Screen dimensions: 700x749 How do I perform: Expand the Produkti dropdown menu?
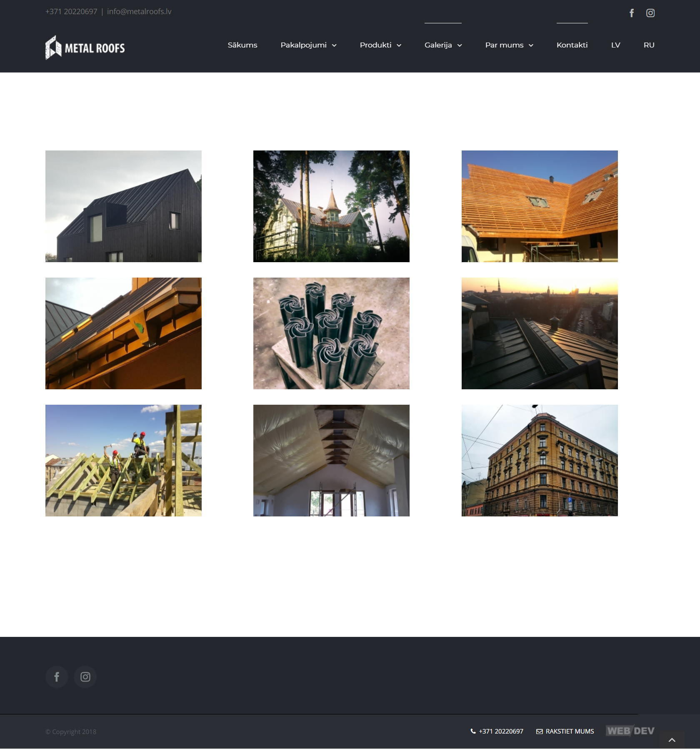point(380,45)
